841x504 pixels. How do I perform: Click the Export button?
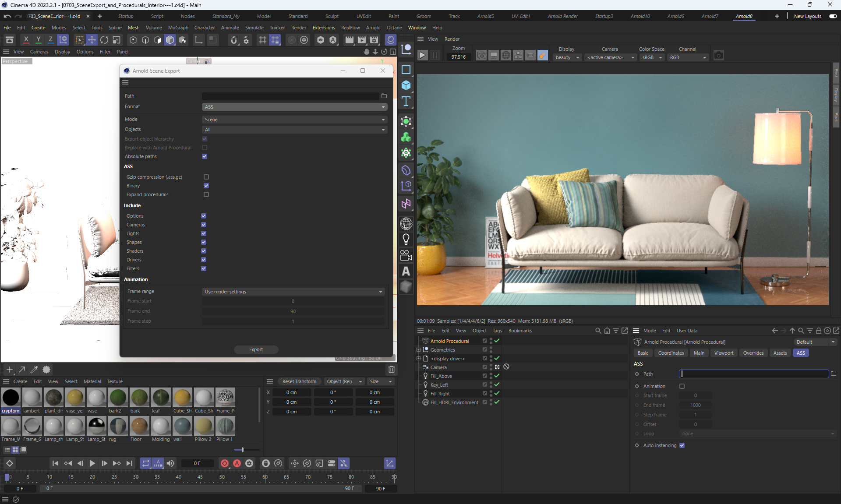(256, 349)
